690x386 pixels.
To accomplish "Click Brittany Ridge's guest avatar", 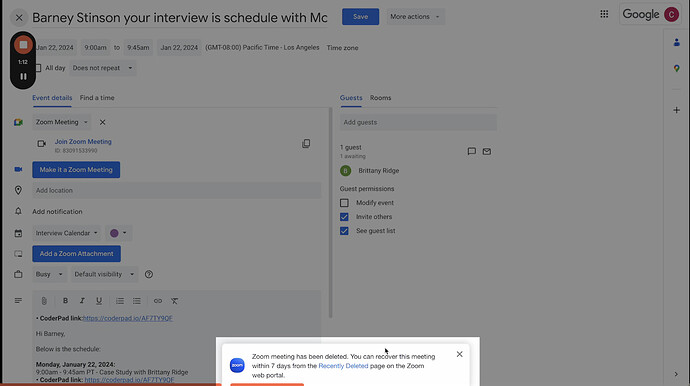I will click(345, 171).
